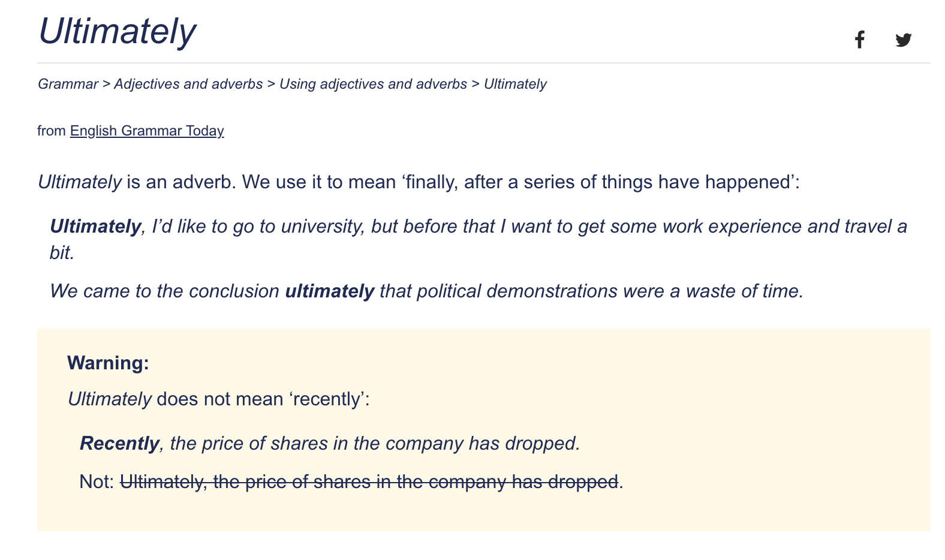Click the italic word Ultimately in the definition line

79,181
